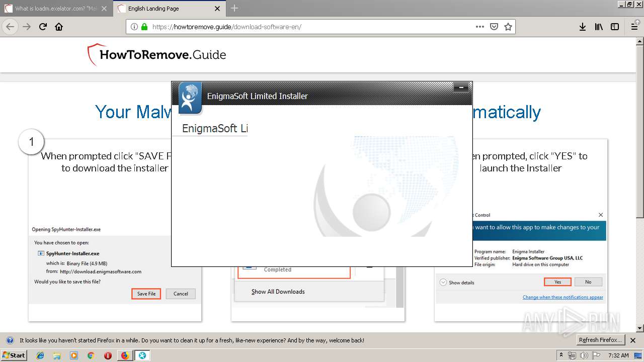Click the volume speaker tray icon

[x=584, y=355]
